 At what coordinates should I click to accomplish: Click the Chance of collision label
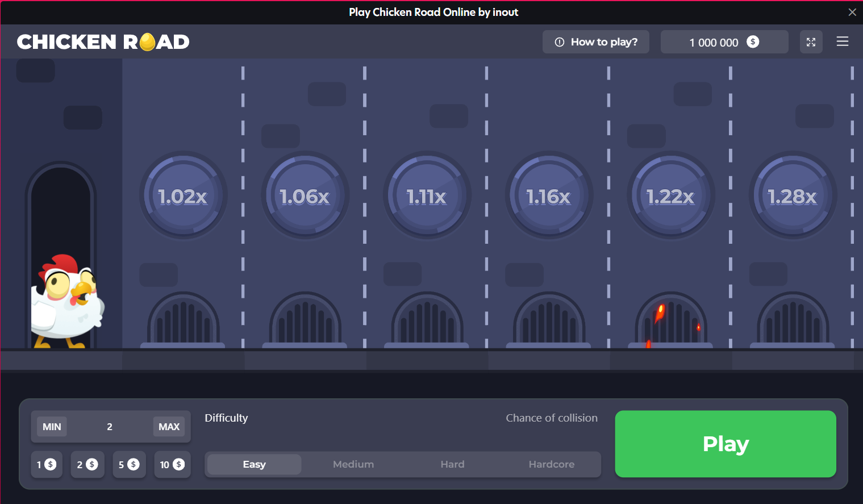[552, 418]
